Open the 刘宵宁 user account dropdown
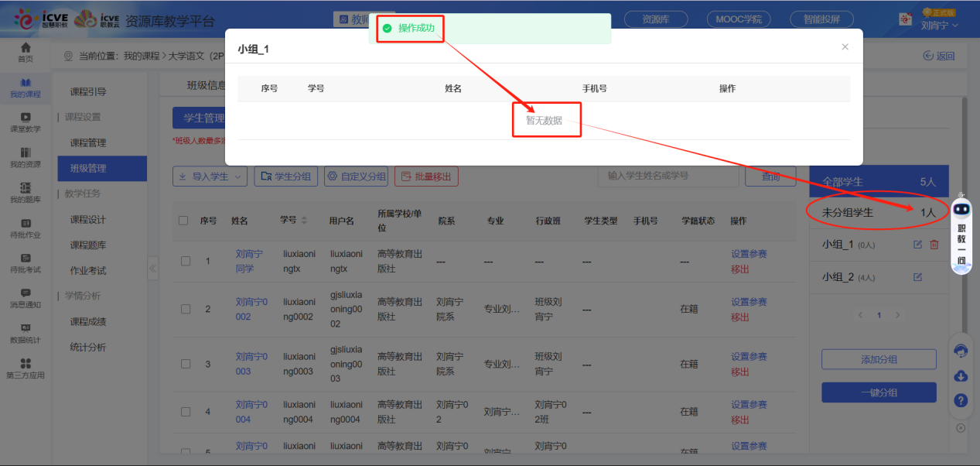980x466 pixels. (939, 25)
